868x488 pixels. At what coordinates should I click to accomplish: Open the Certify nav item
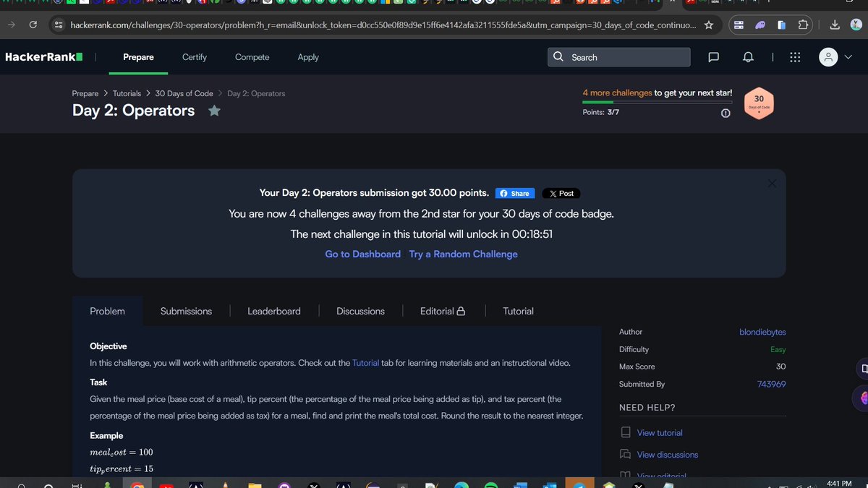[x=195, y=57]
